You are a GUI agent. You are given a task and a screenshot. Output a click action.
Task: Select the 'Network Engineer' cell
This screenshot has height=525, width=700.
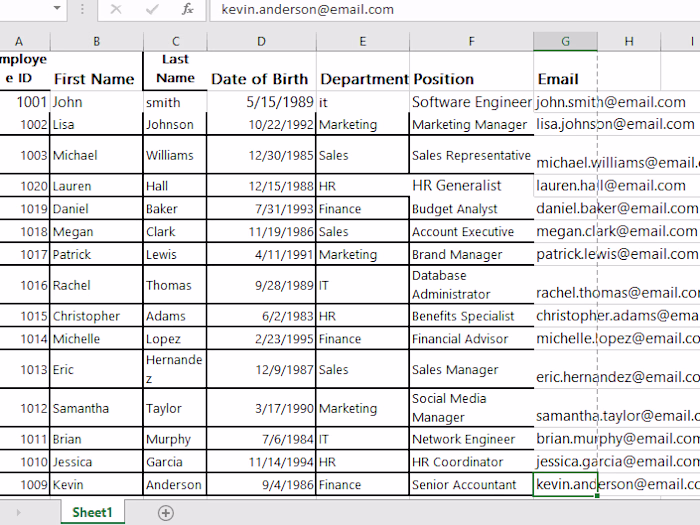[471, 439]
